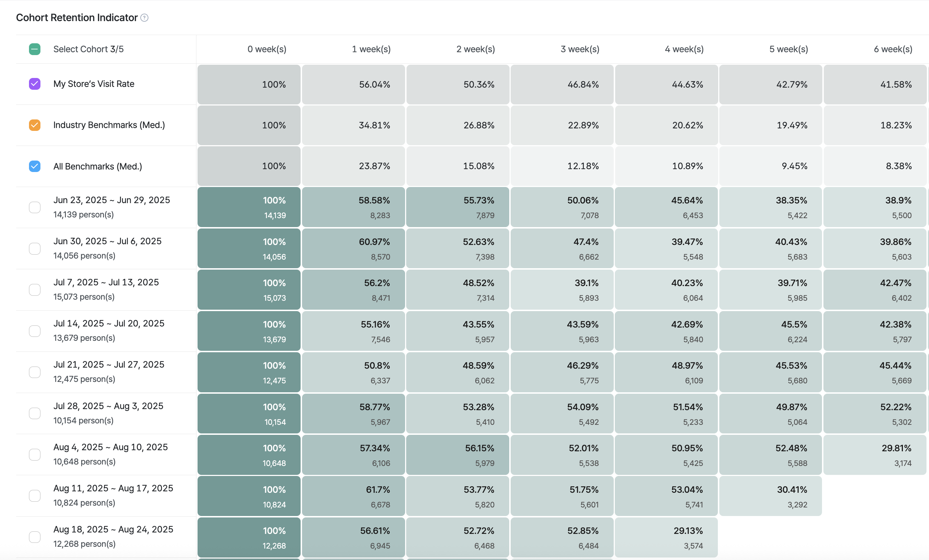Enable the Jul 21 – Jul 27 cohort checkbox
The height and width of the screenshot is (560, 929).
[x=35, y=372]
